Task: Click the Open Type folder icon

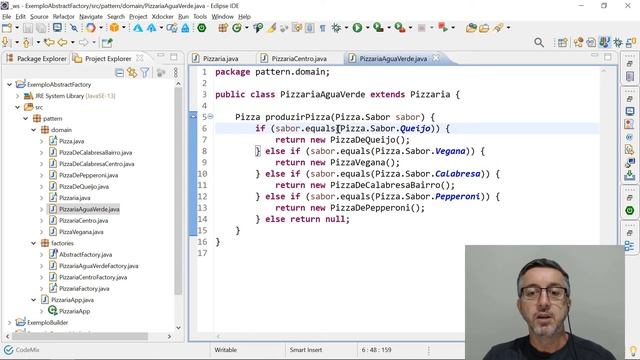Action: pos(471,28)
